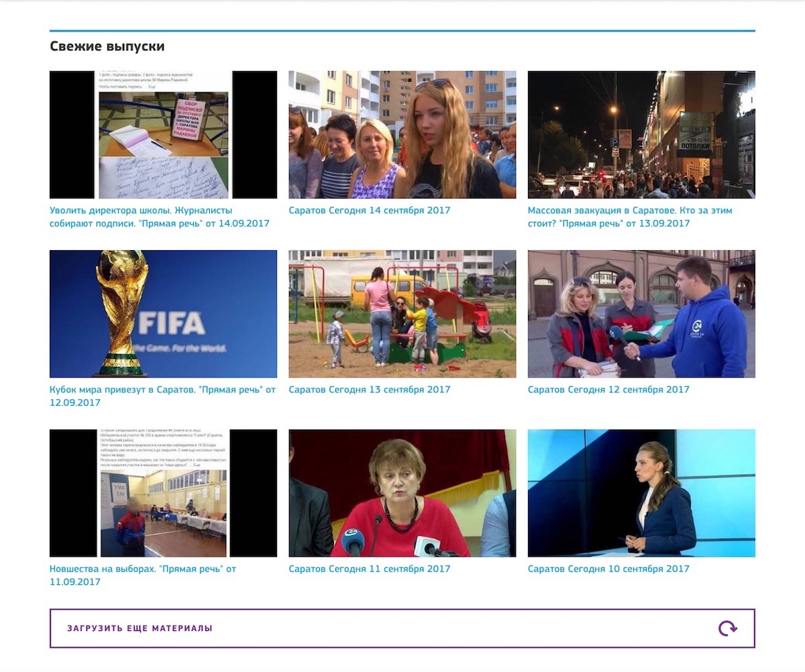Open thumbnail showing signature collection sheet
805x672 pixels.
(163, 135)
